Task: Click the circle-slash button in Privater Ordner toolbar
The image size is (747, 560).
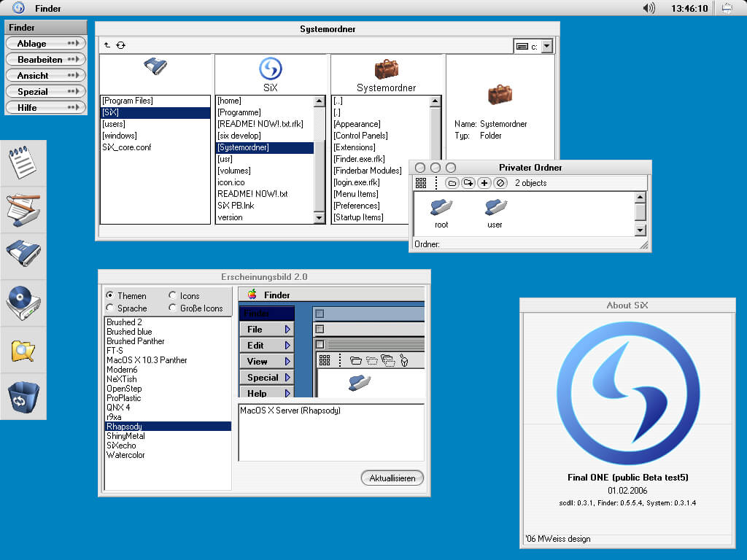Action: [500, 183]
